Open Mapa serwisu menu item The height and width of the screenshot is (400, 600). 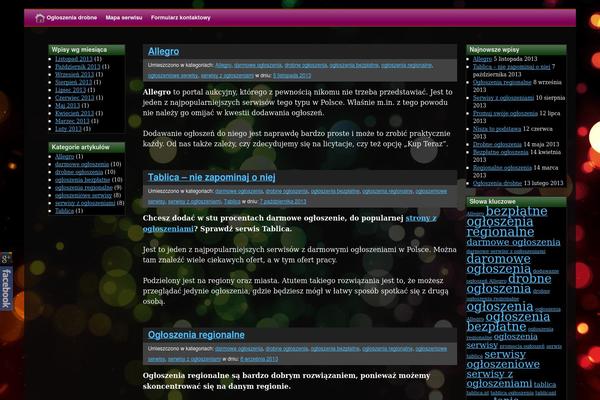click(124, 18)
